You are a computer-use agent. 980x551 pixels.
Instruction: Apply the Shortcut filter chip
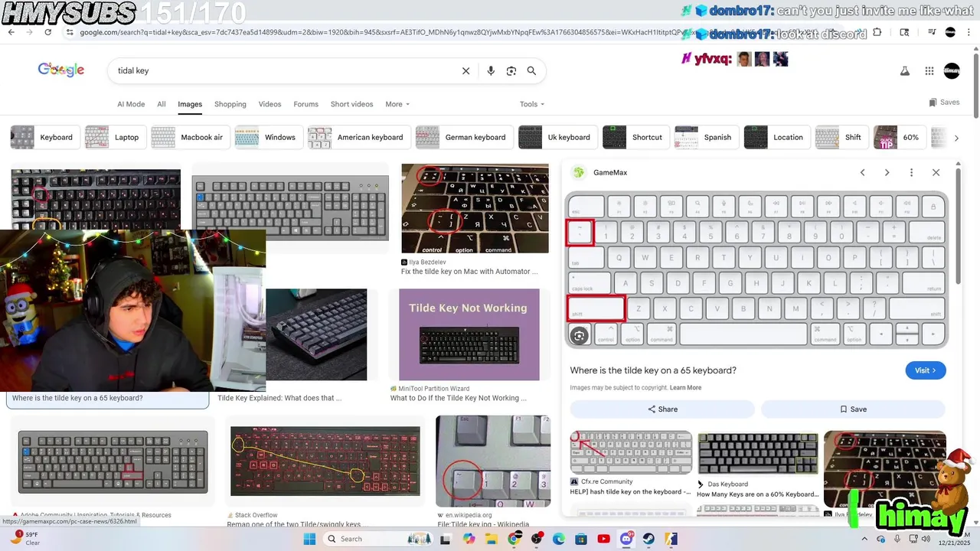635,137
